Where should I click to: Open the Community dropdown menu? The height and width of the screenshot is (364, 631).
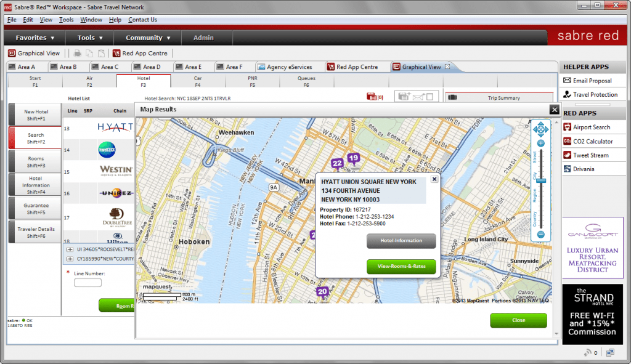coord(148,38)
